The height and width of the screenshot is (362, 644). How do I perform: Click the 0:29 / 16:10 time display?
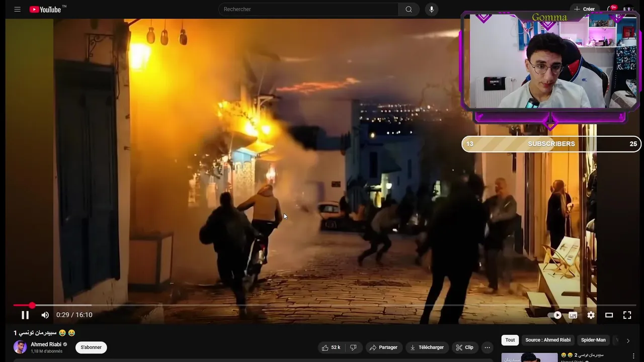pos(74,315)
